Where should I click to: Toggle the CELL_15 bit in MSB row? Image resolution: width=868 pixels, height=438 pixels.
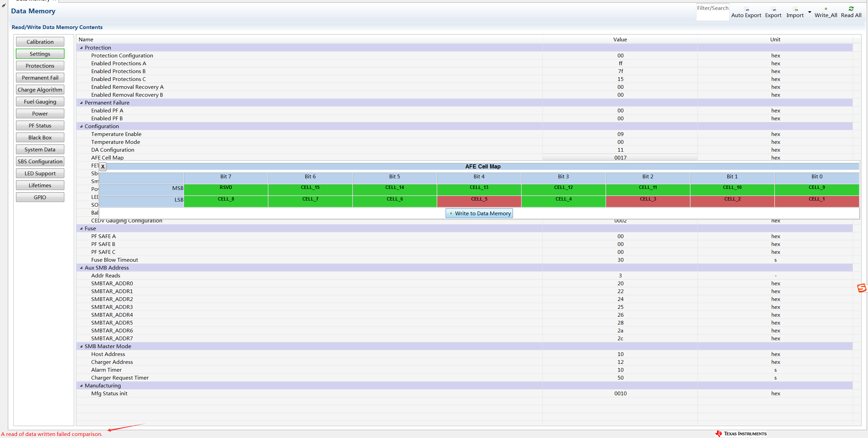pos(310,189)
